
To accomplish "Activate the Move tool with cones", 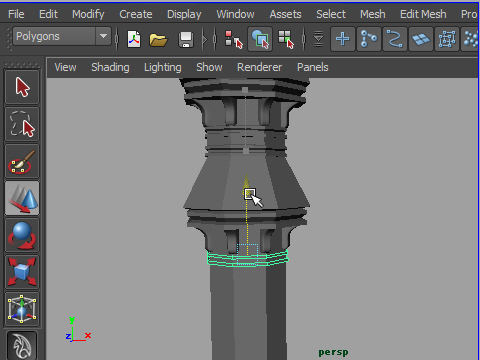I will [x=22, y=198].
